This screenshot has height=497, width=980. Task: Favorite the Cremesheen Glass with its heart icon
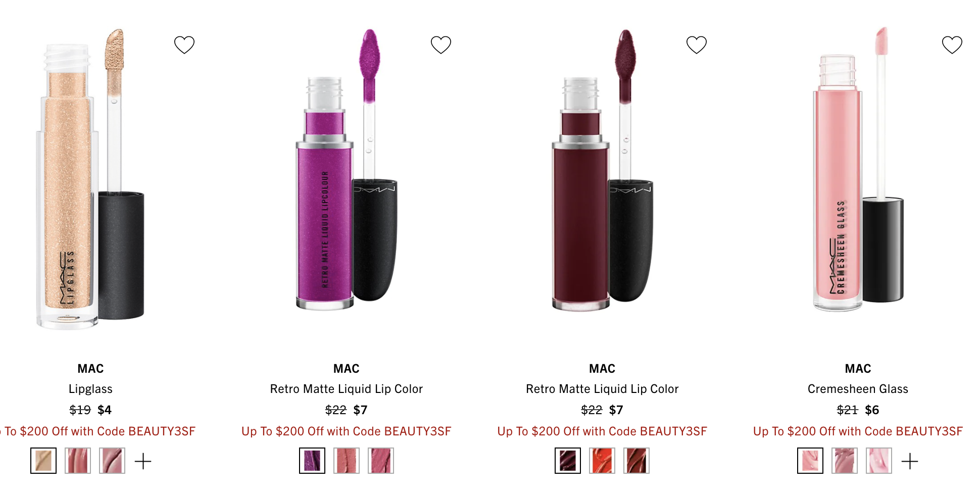coord(952,45)
